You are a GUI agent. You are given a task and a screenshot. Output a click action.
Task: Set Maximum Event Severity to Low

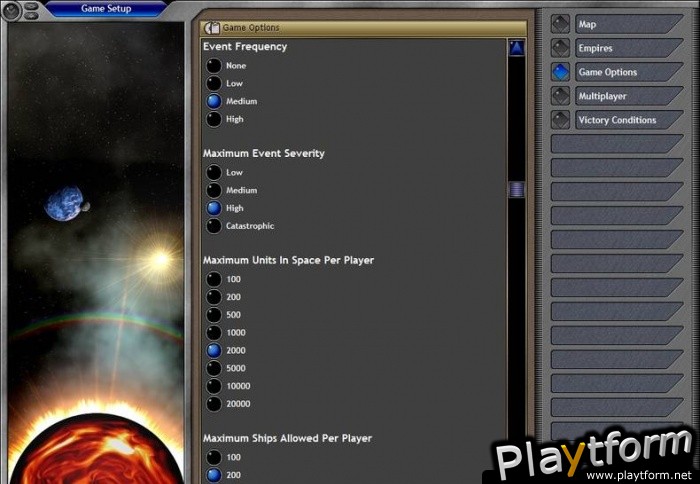tap(214, 172)
